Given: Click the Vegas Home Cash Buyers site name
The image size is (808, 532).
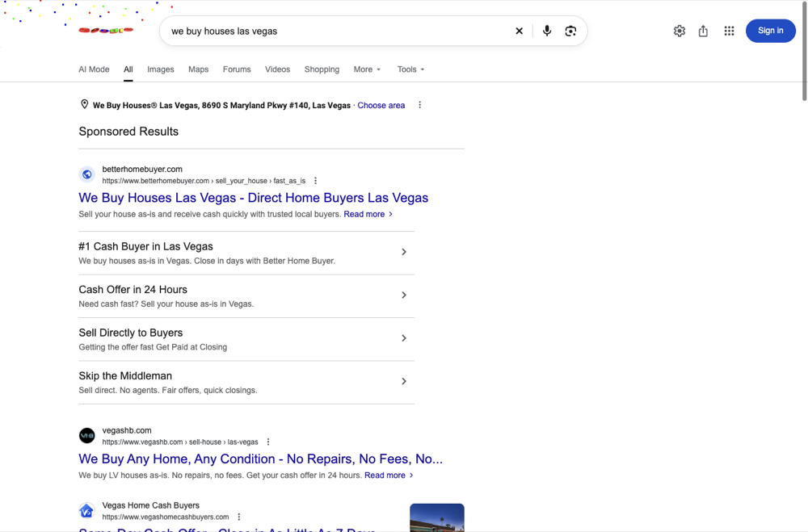Looking at the screenshot, I should pos(150,505).
